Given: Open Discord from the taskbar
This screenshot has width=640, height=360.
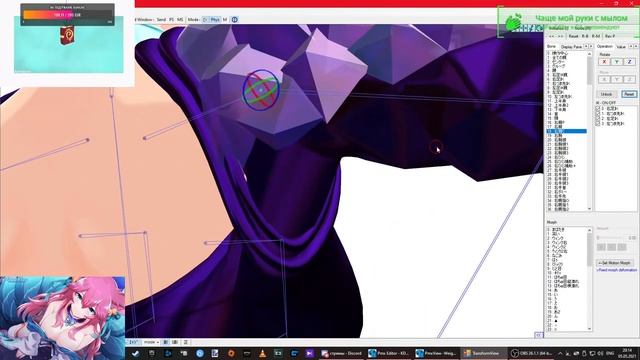Looking at the screenshot, I should point(342,353).
